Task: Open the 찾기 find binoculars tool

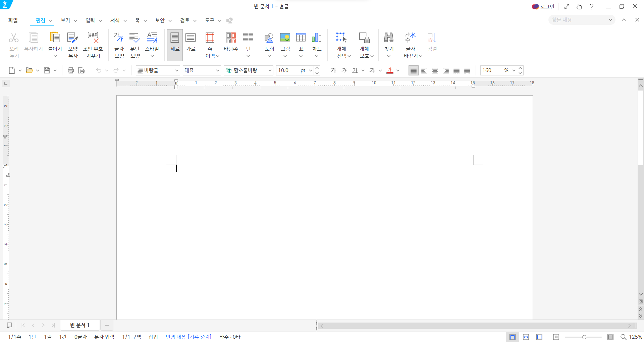Action: [389, 38]
